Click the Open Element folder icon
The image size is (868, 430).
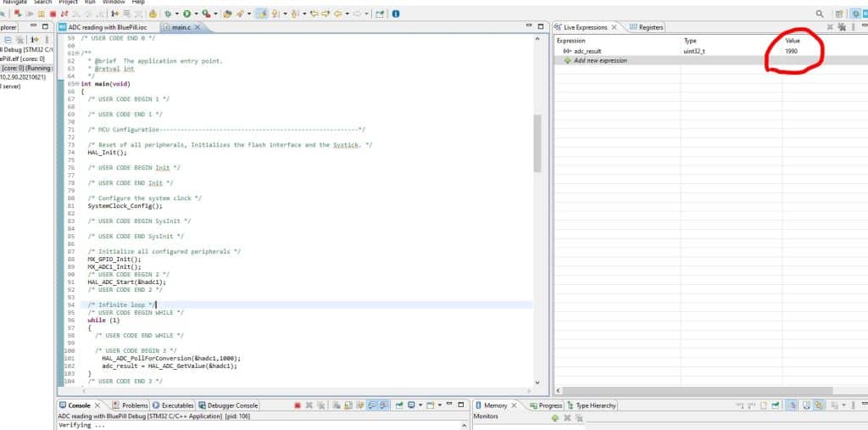tap(227, 14)
